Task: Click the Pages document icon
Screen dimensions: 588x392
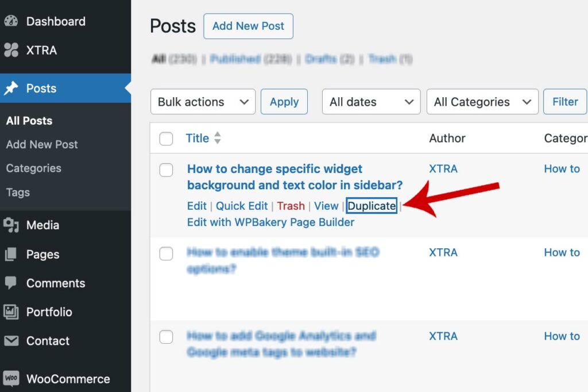Action: (13, 254)
